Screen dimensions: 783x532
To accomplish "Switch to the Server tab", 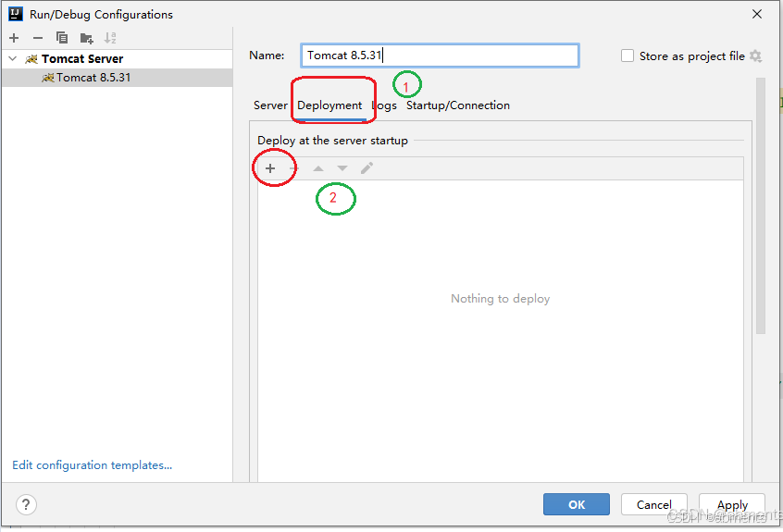I will [x=270, y=105].
